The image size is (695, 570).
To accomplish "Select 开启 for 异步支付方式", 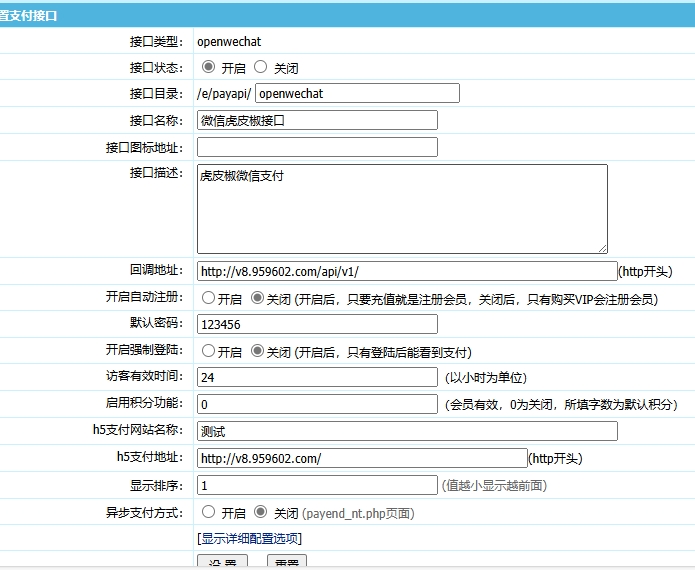I will coord(208,512).
